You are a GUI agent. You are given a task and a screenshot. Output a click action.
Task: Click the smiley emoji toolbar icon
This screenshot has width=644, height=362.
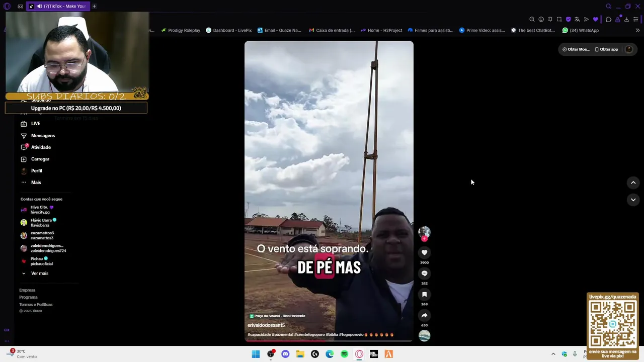[x=541, y=19]
